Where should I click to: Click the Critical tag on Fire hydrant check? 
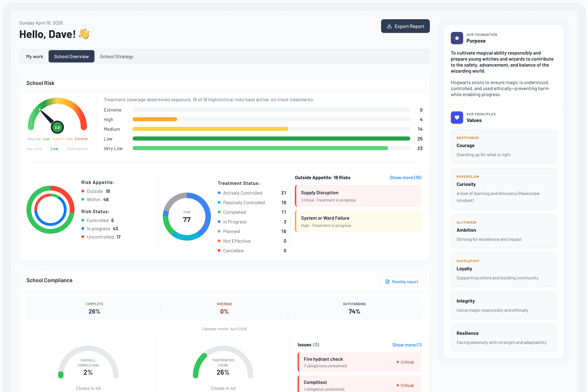pos(405,362)
